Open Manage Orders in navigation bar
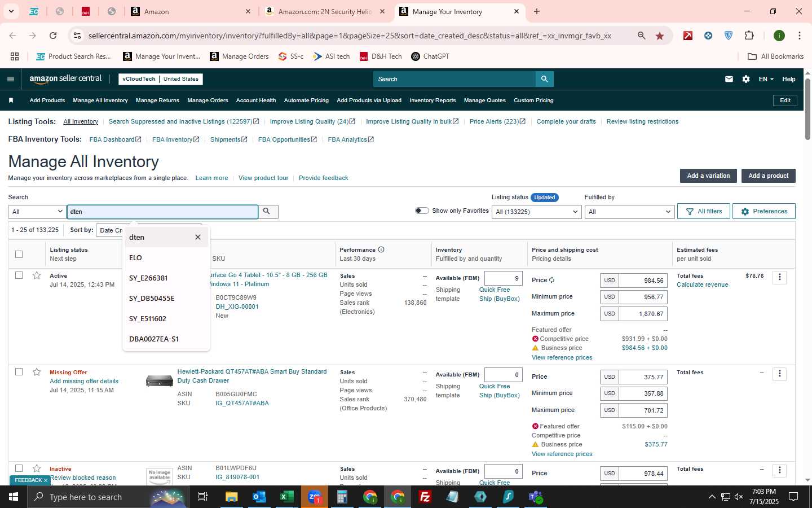The height and width of the screenshot is (508, 812). click(208, 100)
